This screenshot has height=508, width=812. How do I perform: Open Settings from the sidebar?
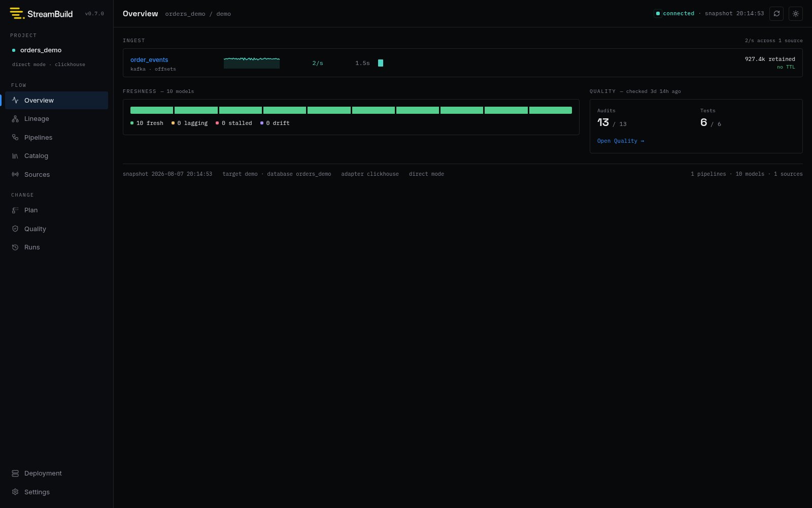[x=56, y=492]
